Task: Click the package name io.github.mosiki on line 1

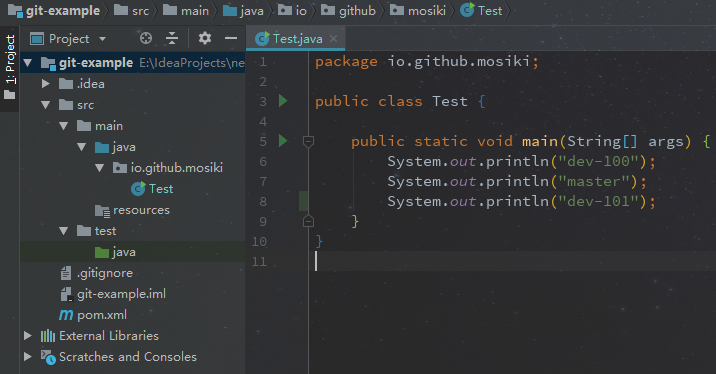Action: [458, 61]
